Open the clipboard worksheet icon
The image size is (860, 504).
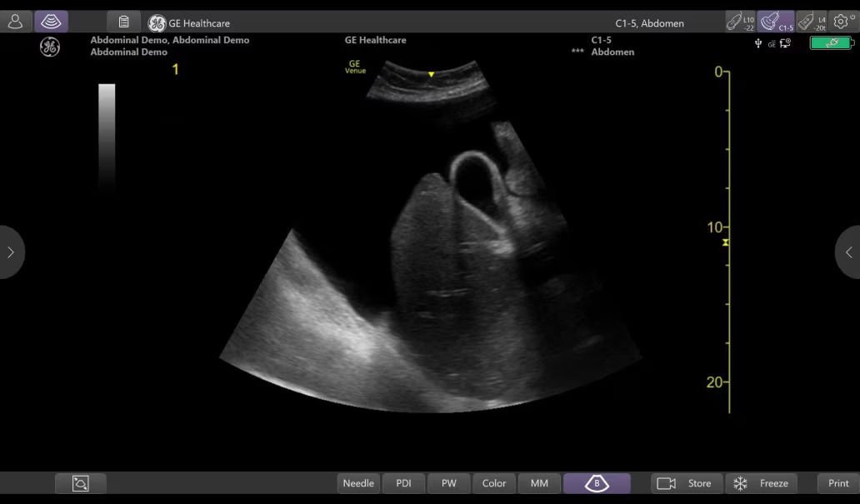tap(123, 22)
